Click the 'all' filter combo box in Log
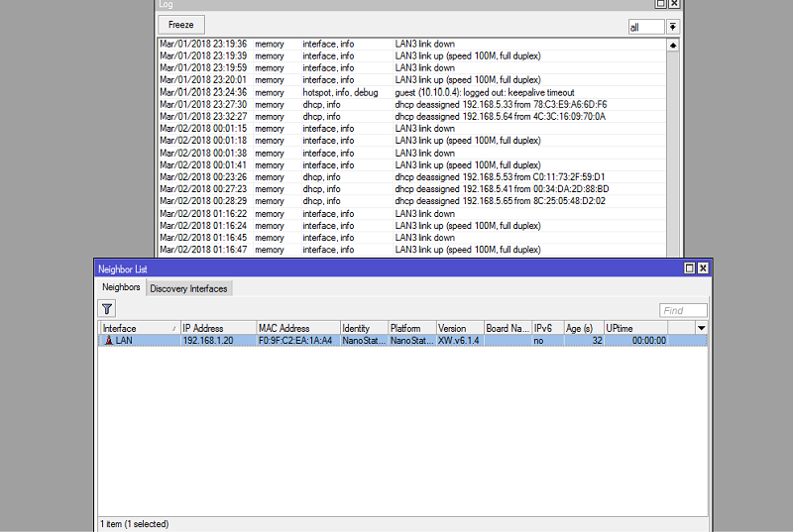 click(646, 27)
